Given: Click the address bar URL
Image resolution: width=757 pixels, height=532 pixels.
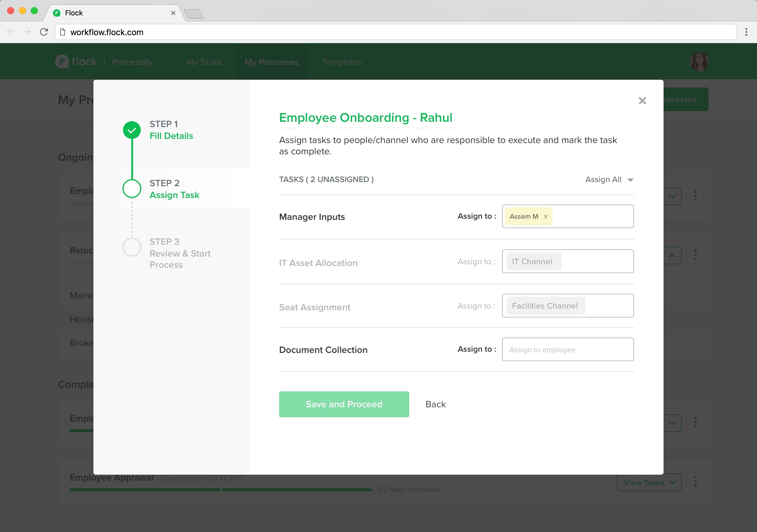Looking at the screenshot, I should (x=107, y=32).
